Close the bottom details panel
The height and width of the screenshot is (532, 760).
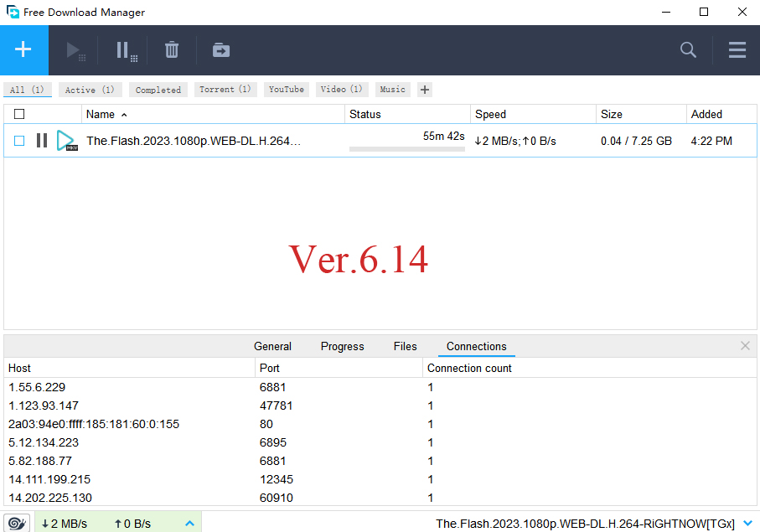tap(745, 346)
